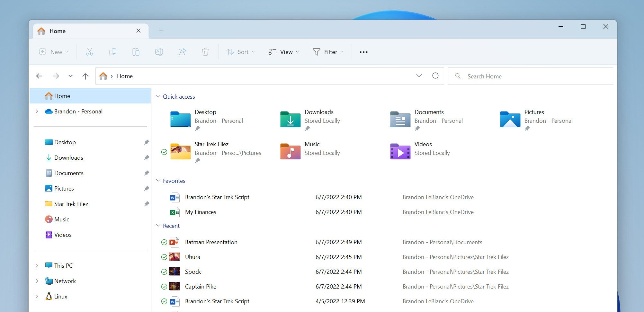Expand This PC tree node
This screenshot has height=312, width=644.
click(37, 266)
